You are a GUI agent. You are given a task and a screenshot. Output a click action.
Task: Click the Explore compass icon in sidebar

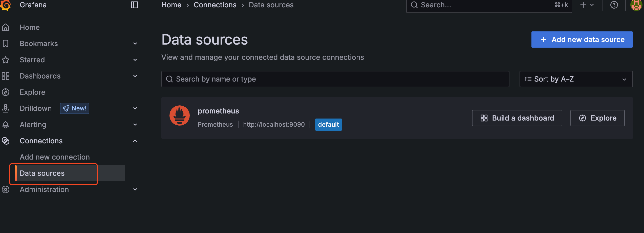point(6,92)
